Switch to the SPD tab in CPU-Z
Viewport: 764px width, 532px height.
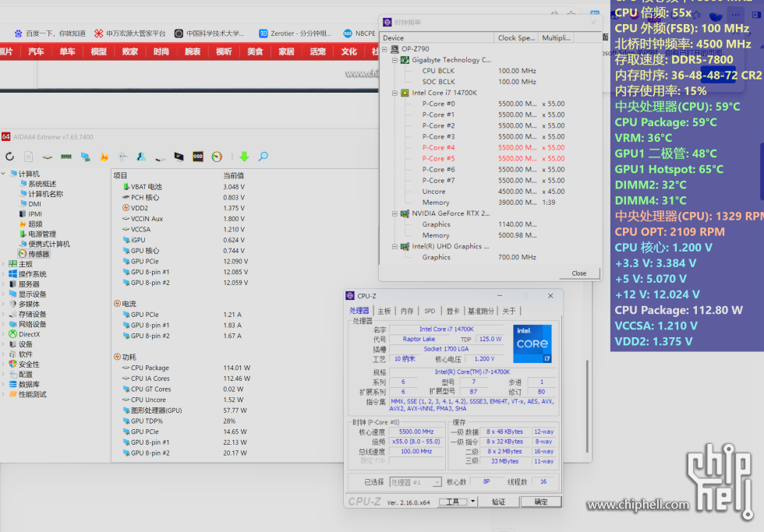click(x=430, y=311)
